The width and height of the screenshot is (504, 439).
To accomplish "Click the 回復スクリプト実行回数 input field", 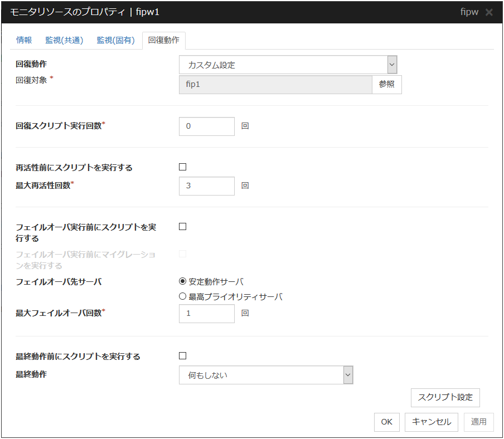I will tap(207, 126).
